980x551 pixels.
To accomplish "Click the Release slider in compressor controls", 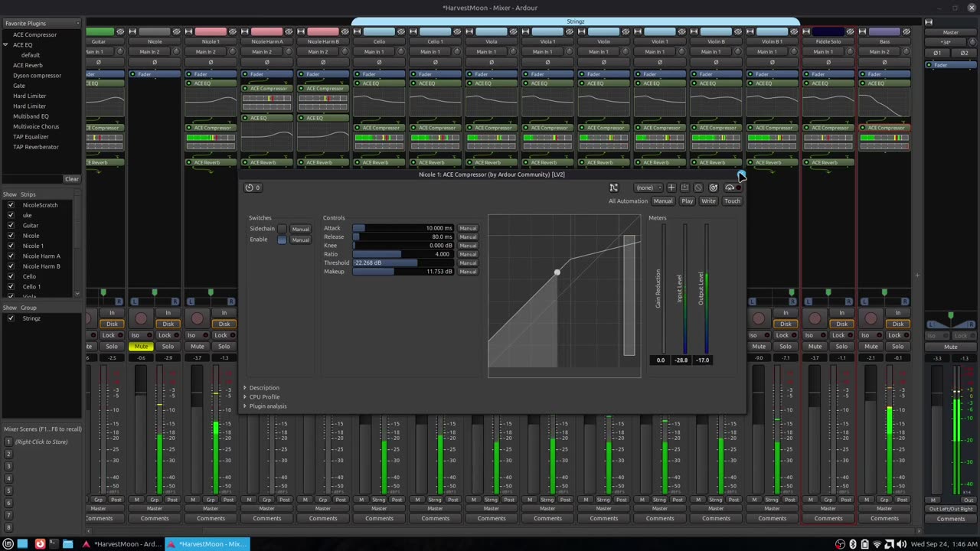I will tap(403, 236).
